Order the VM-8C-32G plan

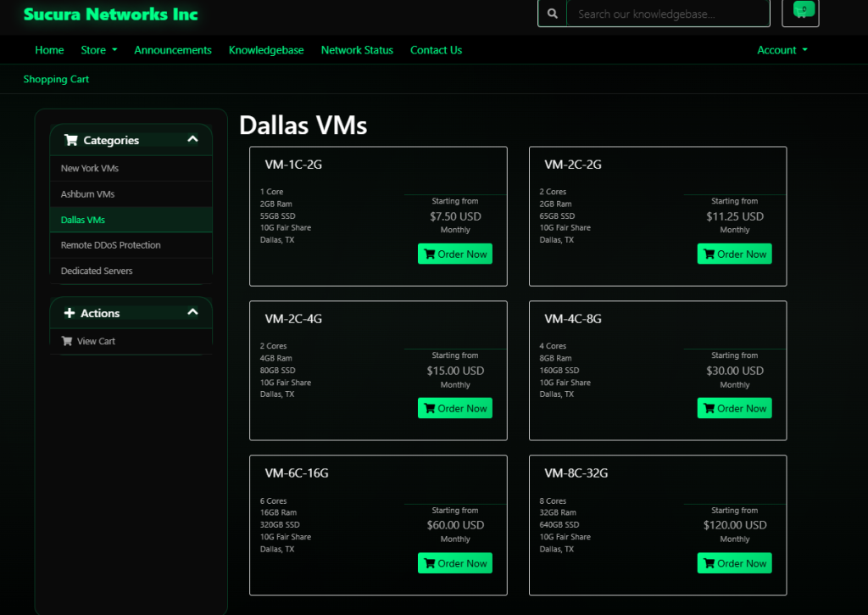(x=734, y=563)
